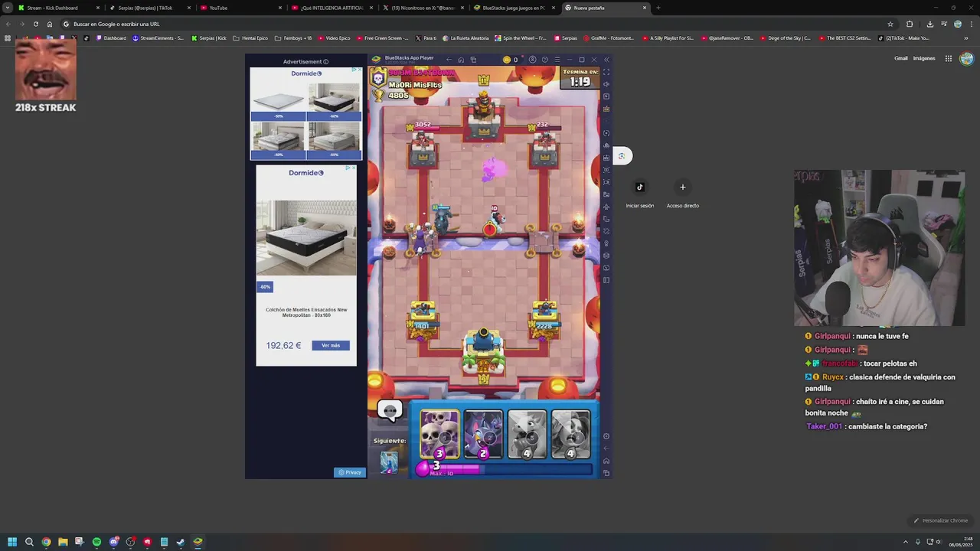Expand the Chrome tab search dropdown
The height and width of the screenshot is (551, 980).
(x=7, y=8)
